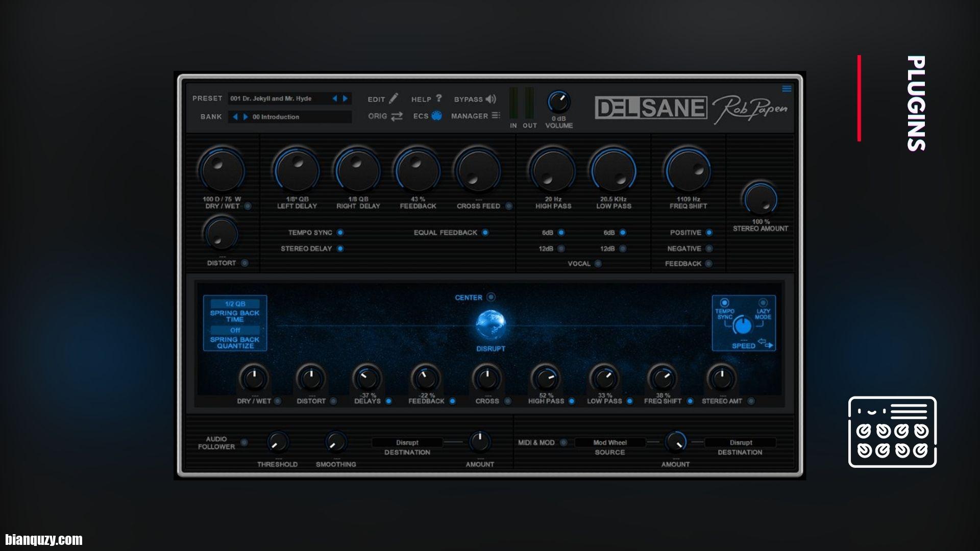Screen dimensions: 980x551
Task: Select High Pass 6dB slope
Action: click(x=561, y=233)
